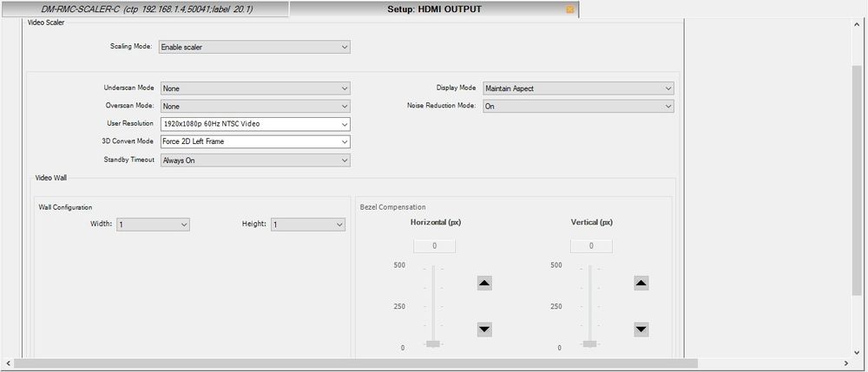
Task: Click the Horizontal bezel increase arrow
Action: coord(484,283)
